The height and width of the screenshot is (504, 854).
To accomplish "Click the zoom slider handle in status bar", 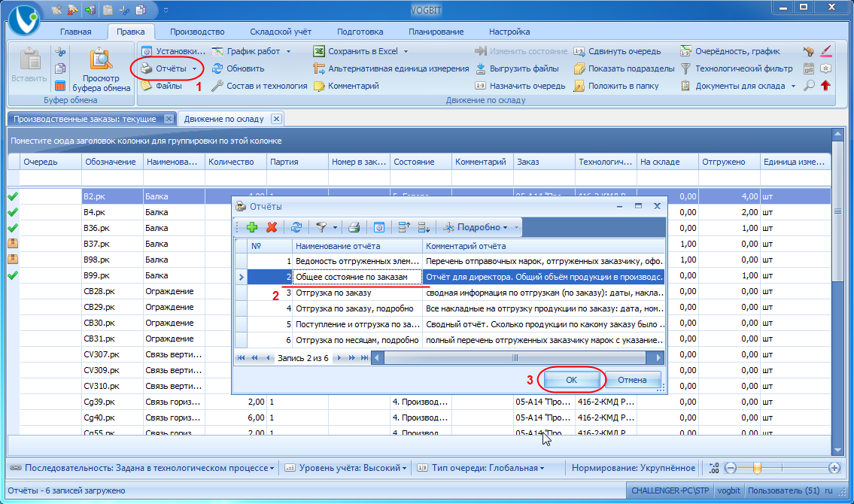I will [756, 468].
